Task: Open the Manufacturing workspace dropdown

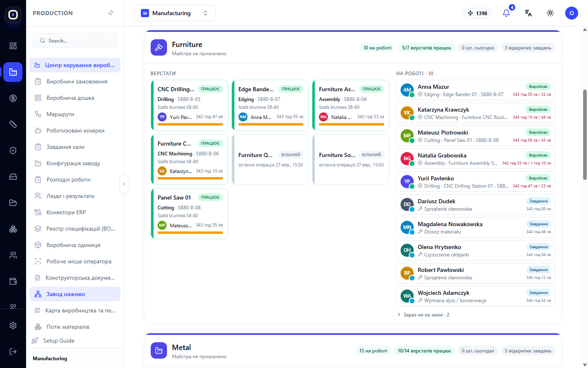Action: (x=175, y=13)
